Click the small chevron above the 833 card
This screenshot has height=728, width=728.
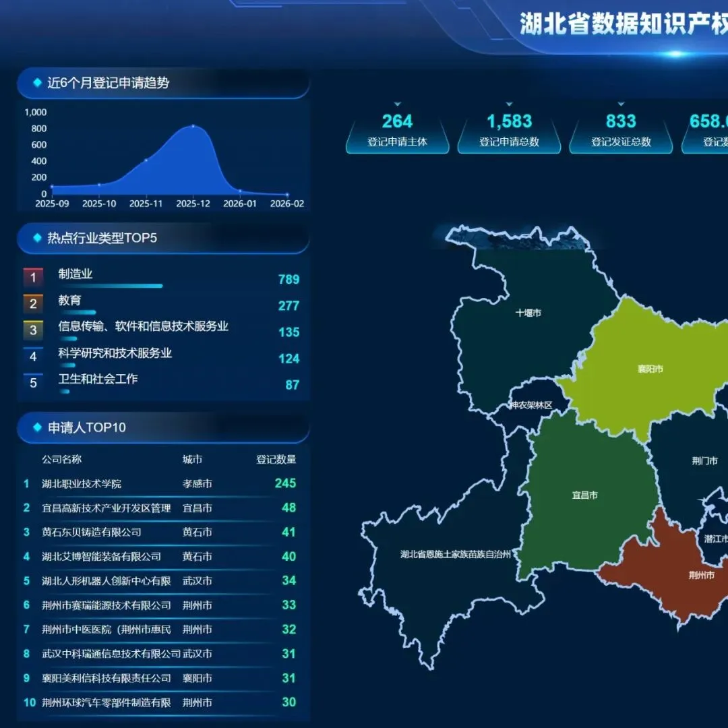coord(621,104)
